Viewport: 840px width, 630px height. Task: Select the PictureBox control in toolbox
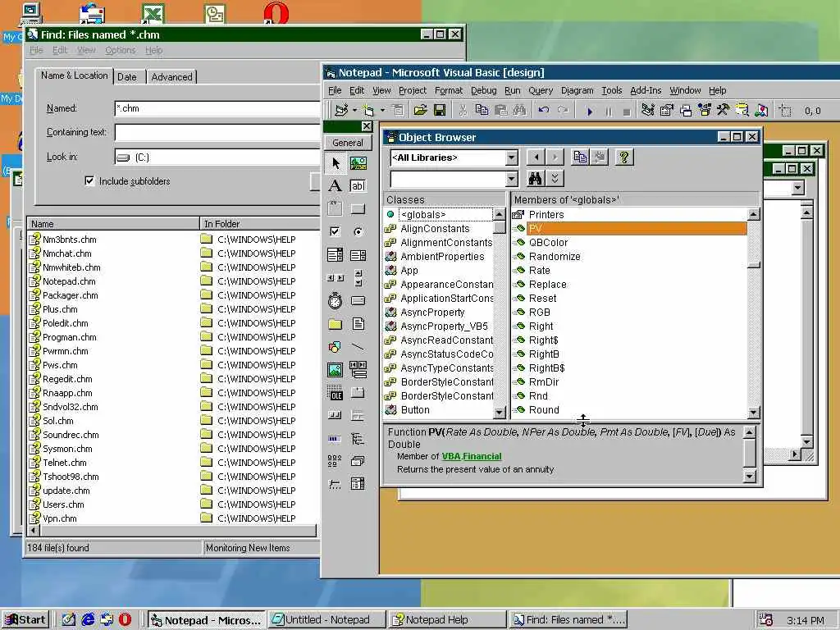coord(358,163)
